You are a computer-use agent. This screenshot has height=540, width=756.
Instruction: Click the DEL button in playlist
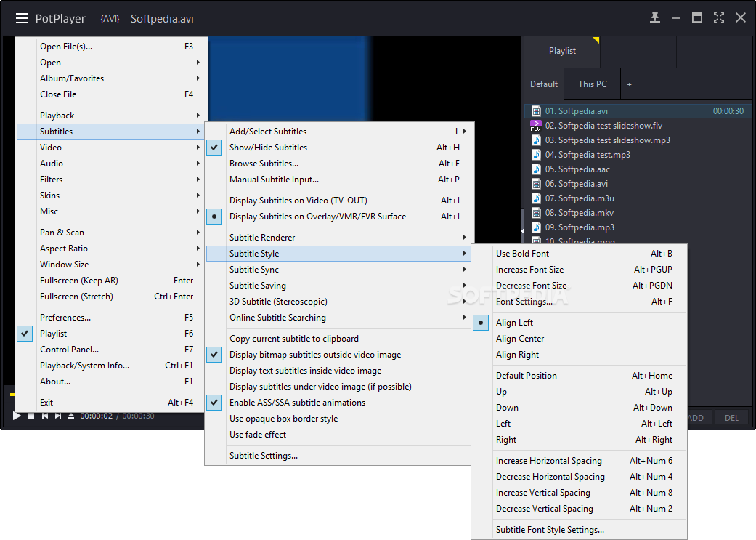[731, 418]
